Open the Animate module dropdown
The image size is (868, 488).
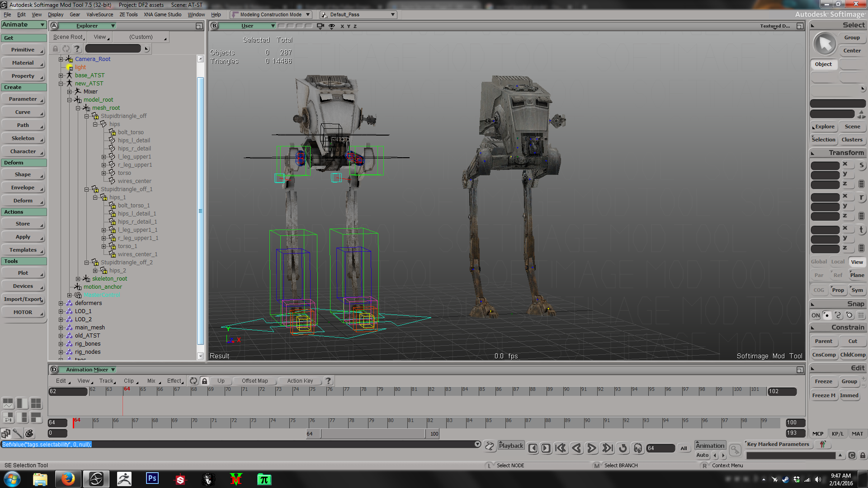[24, 25]
